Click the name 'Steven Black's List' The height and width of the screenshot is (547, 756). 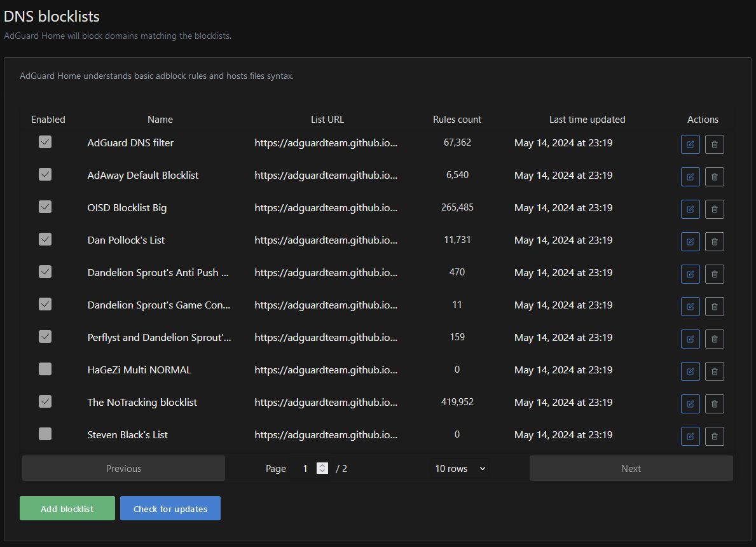click(x=127, y=434)
